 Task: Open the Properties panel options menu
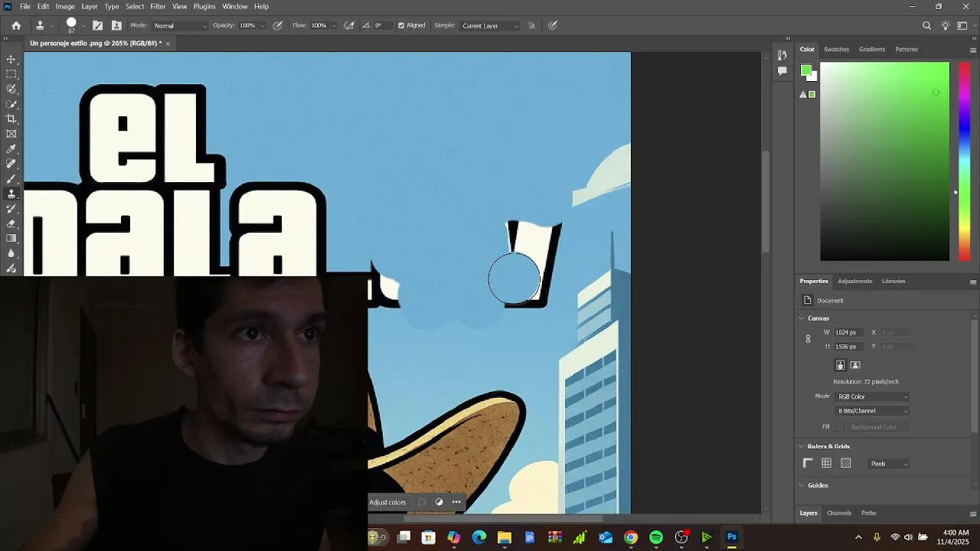973,282
